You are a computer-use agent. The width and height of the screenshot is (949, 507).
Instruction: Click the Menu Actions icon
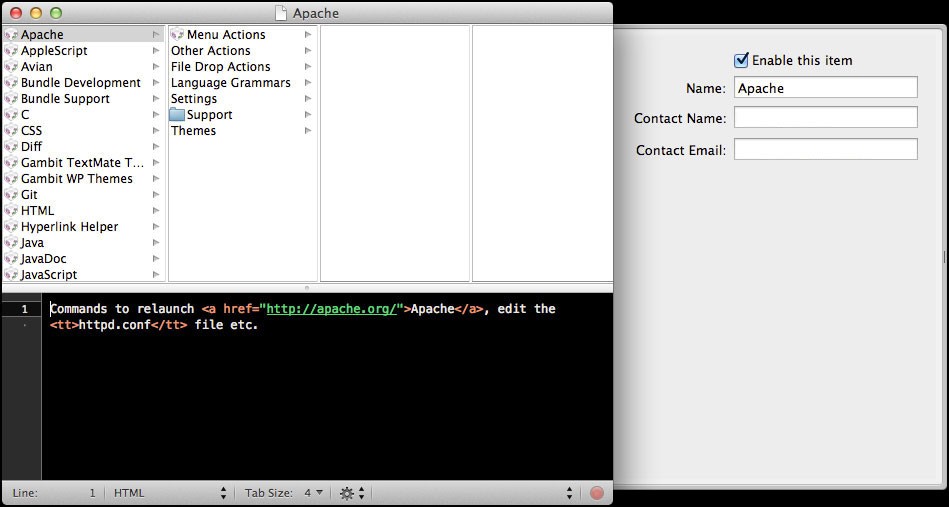pos(177,35)
